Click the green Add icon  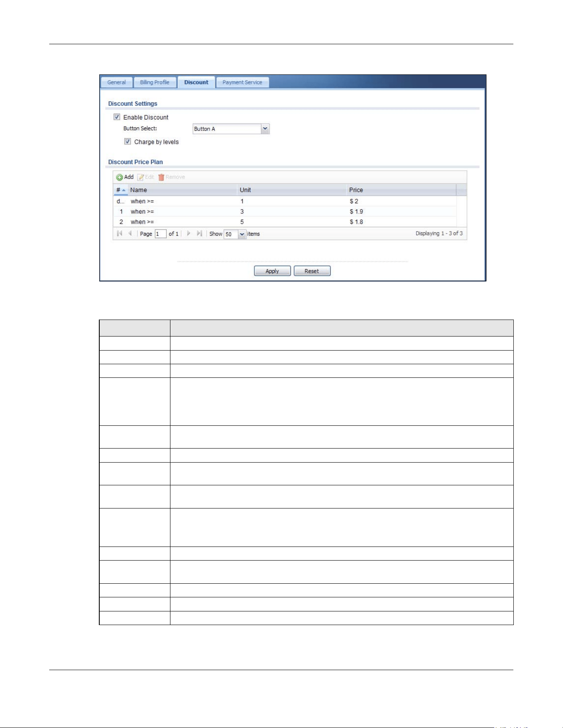click(x=120, y=177)
